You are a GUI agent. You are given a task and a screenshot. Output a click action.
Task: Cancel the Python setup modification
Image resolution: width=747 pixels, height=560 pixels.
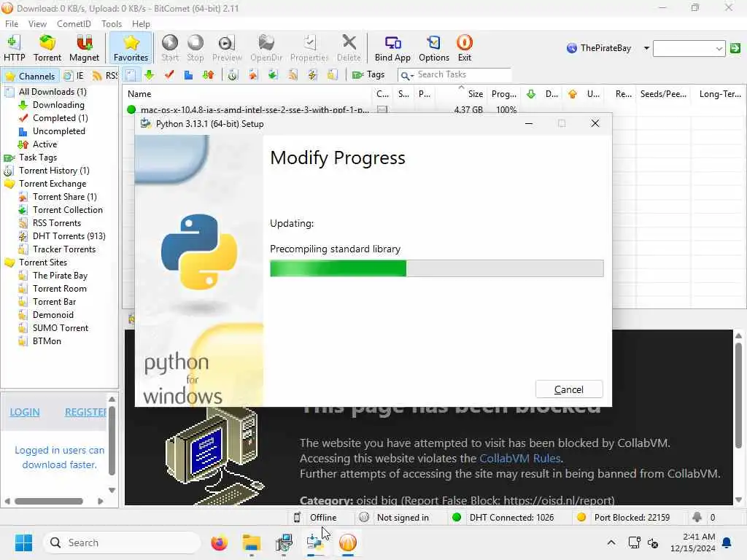coord(569,389)
